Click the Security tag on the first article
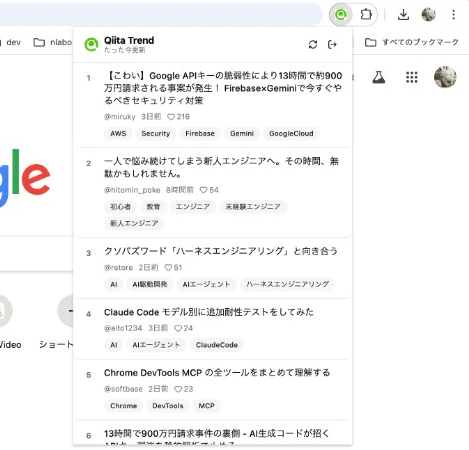The height and width of the screenshot is (450, 469). click(x=156, y=134)
